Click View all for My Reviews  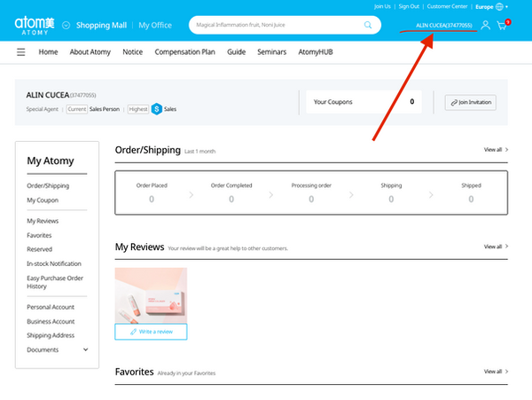(x=496, y=247)
